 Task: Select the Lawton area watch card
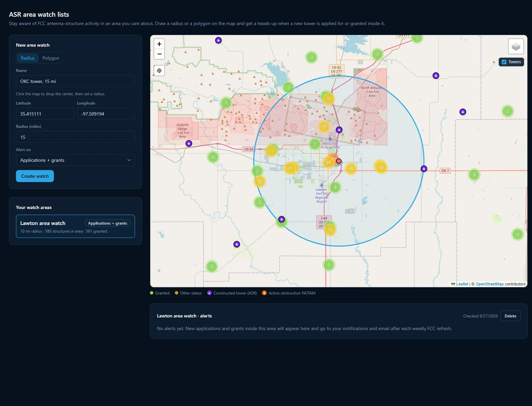pos(75,226)
